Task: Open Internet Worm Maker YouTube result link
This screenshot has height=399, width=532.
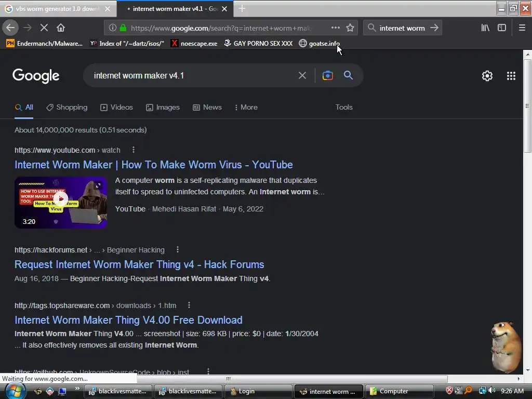Action: (153, 165)
